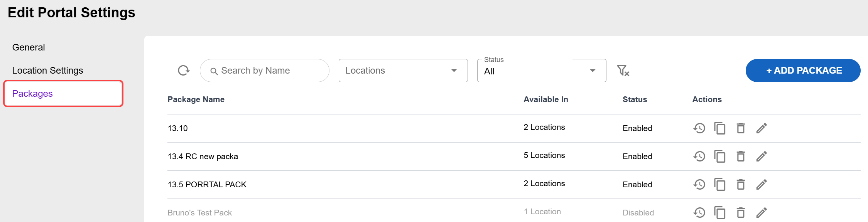Viewport: 868px width, 222px height.
Task: Click the refresh packages icon
Action: click(184, 71)
